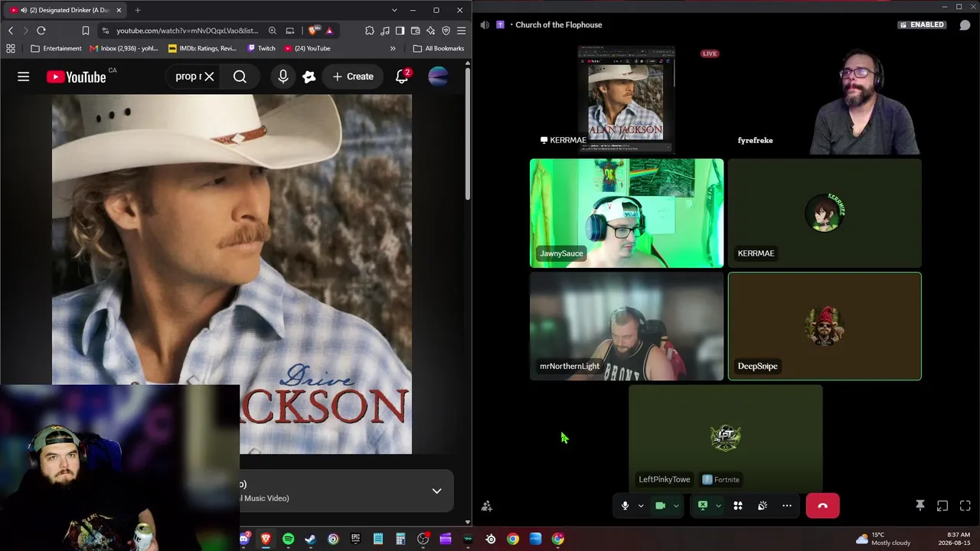The width and height of the screenshot is (980, 551).
Task: Open the All Bookmarks folder
Action: pyautogui.click(x=439, y=48)
